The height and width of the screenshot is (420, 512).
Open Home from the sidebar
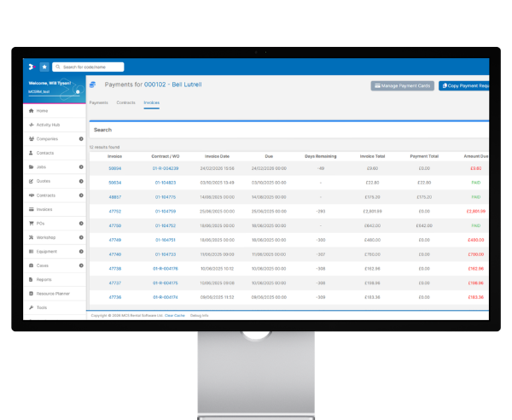click(x=43, y=111)
